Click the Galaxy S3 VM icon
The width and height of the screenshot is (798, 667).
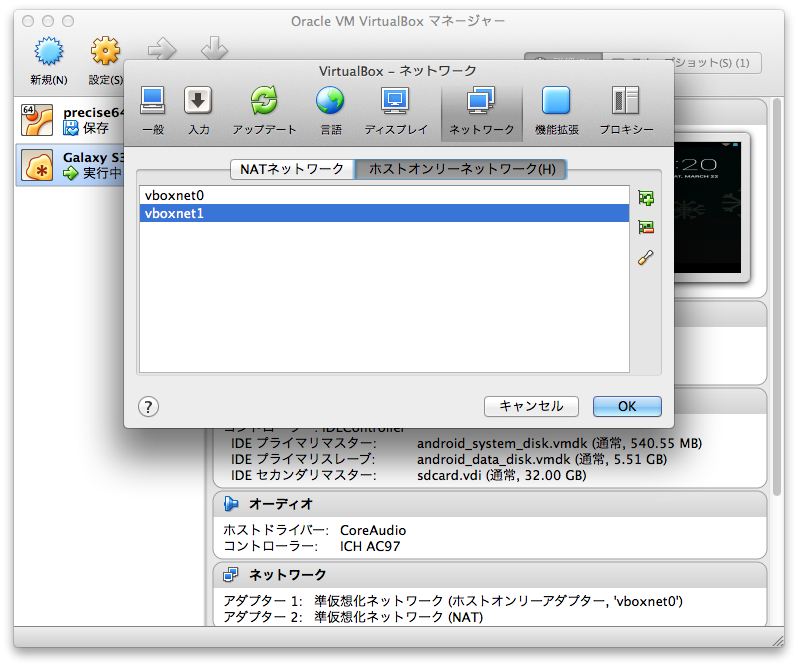click(x=37, y=165)
